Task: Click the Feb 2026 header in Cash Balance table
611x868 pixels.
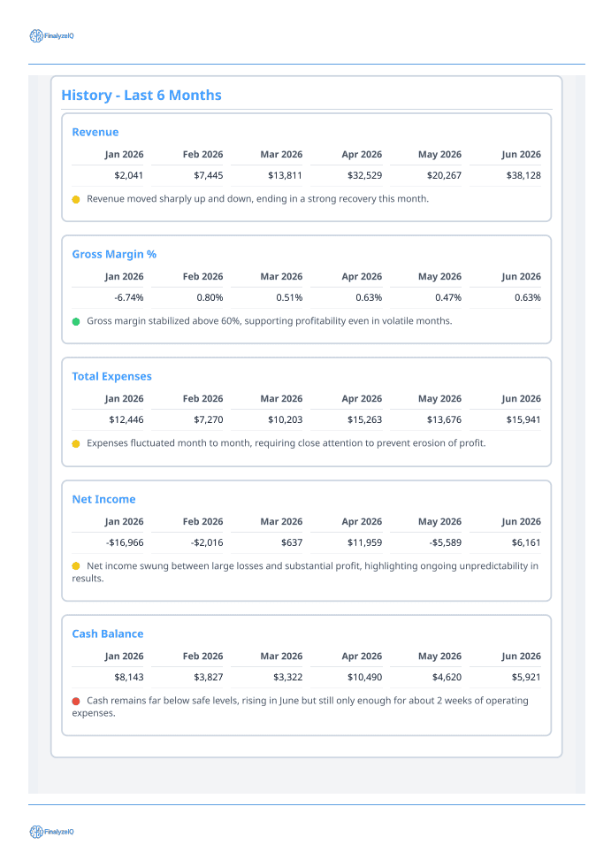Action: (203, 656)
